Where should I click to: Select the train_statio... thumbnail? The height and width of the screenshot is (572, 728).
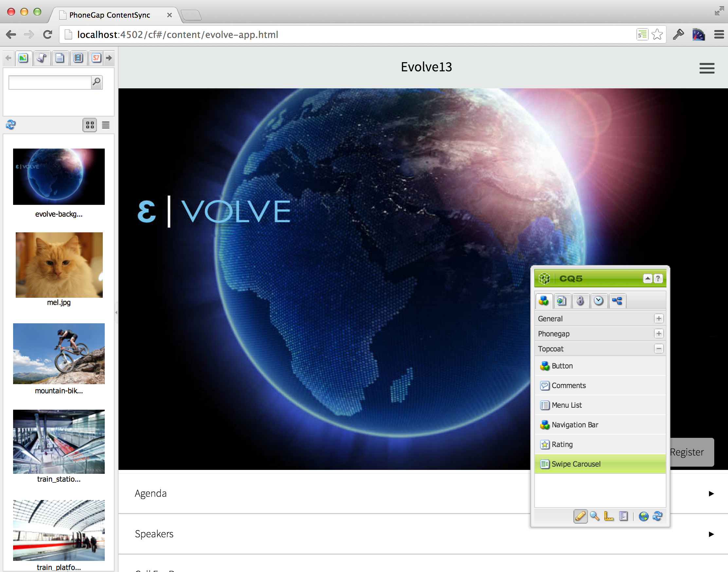click(x=59, y=441)
